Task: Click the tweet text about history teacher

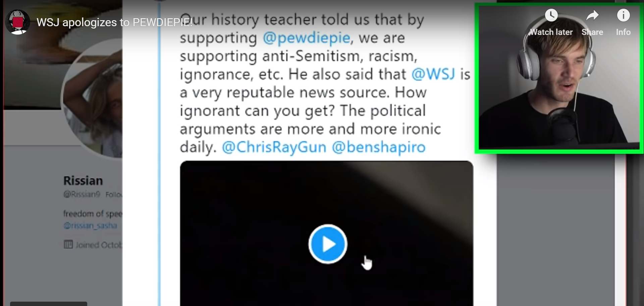Action: coord(325,83)
